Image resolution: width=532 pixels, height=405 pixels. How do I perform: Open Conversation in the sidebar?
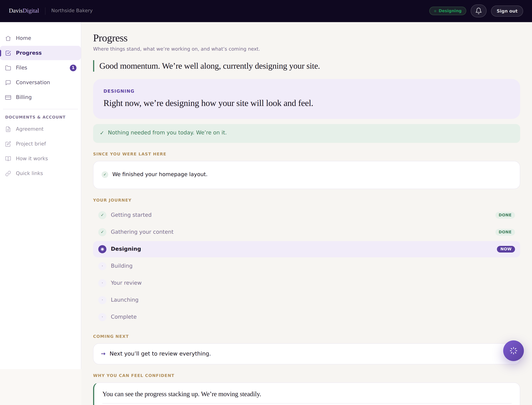40,83
